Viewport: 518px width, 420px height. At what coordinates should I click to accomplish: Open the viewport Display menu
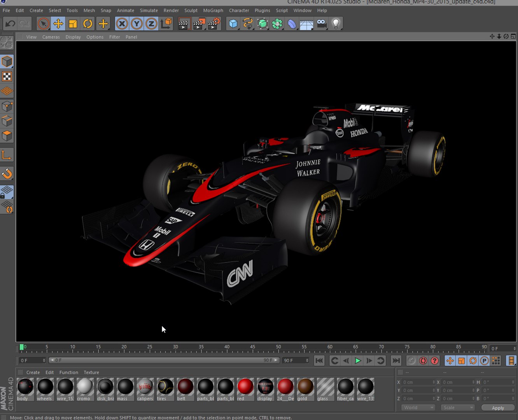click(73, 37)
